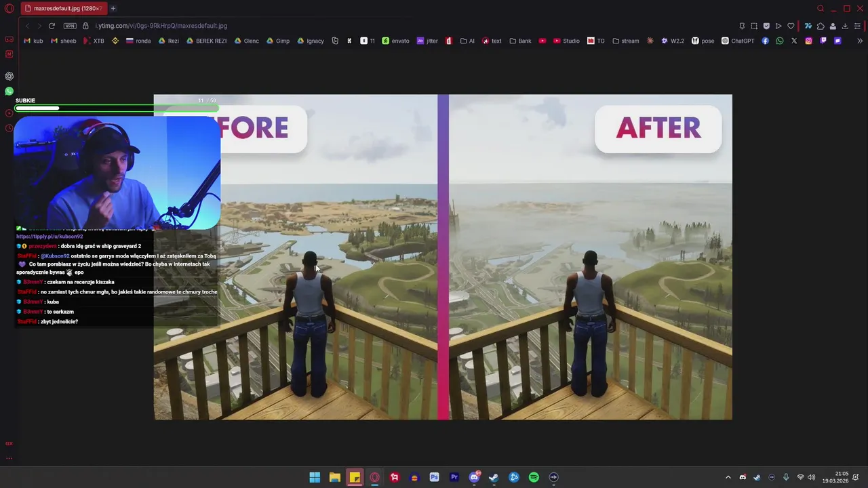Open the 'BEREK REZI' bookmark
868x488 pixels.
[x=207, y=41]
